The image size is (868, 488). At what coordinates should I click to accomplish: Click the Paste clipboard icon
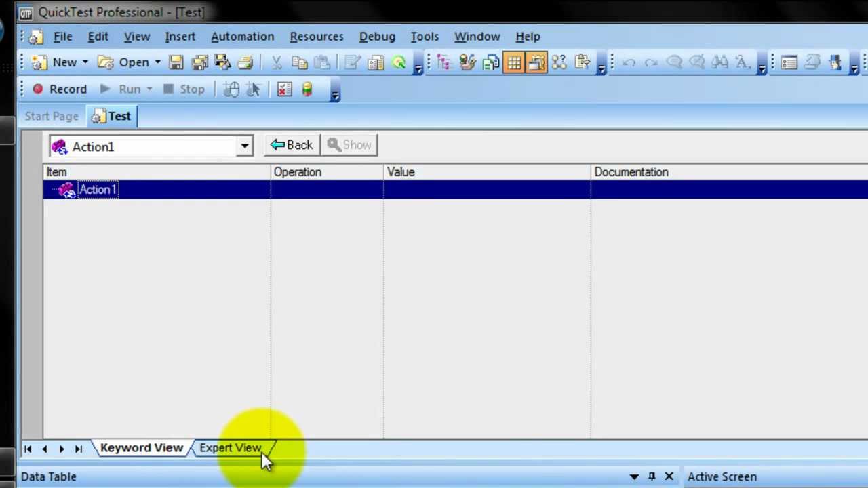(x=322, y=62)
